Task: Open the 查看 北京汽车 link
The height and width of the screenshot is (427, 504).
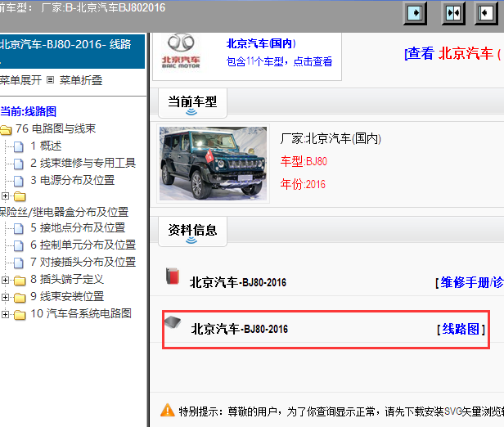Action: coord(454,53)
